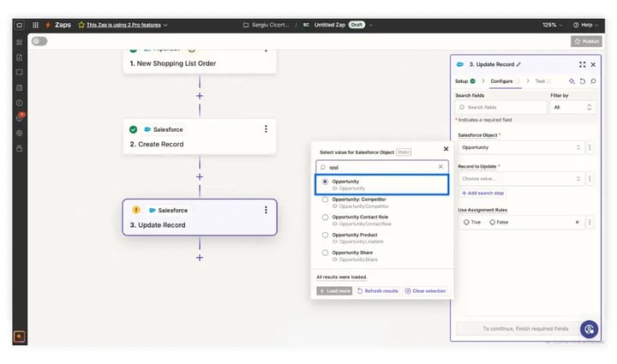The image size is (617, 364).
Task: Open three-dot menu on Update Record step
Action: (x=266, y=210)
